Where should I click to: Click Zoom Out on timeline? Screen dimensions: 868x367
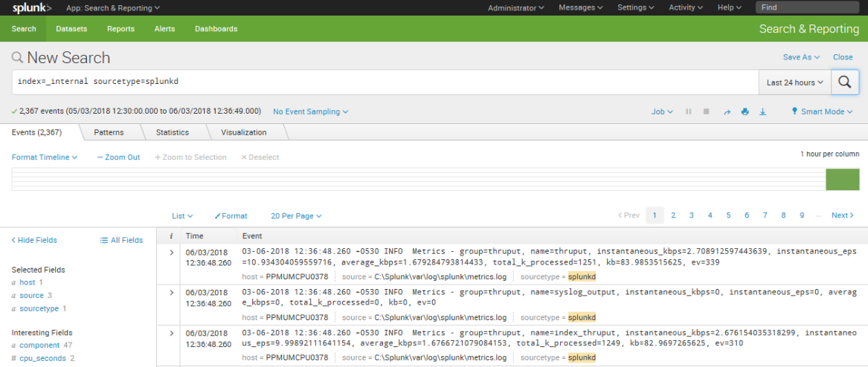tap(118, 157)
